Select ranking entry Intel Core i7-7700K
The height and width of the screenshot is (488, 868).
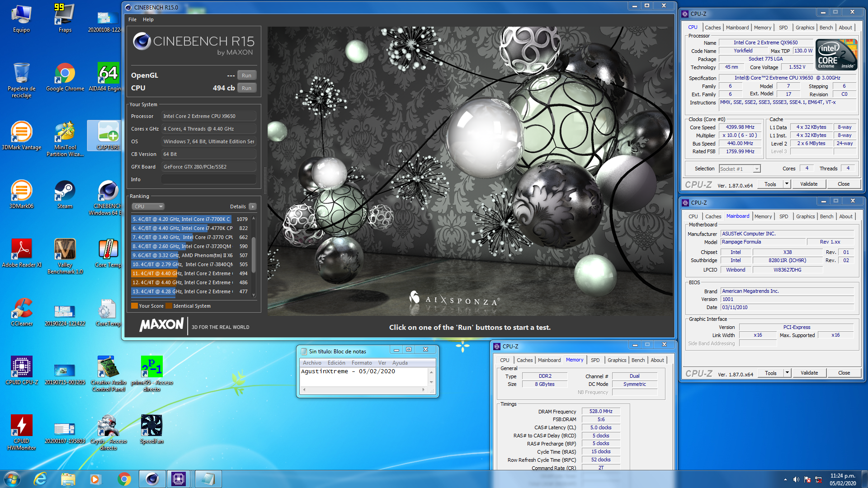[190, 219]
